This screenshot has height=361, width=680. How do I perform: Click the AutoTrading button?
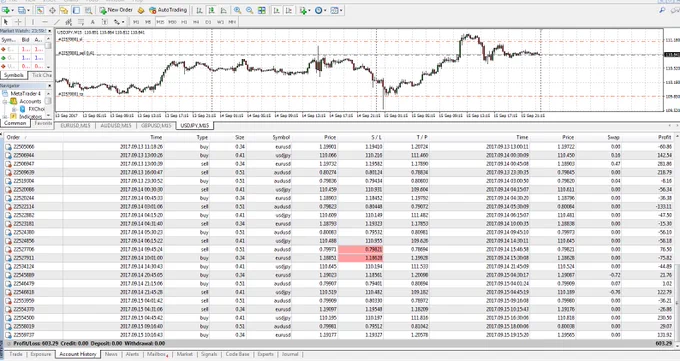pos(168,10)
